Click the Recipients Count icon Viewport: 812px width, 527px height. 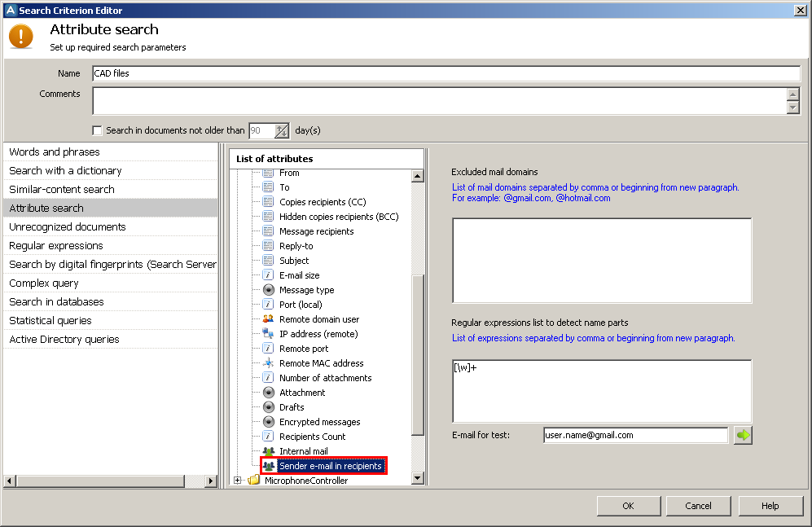click(268, 437)
